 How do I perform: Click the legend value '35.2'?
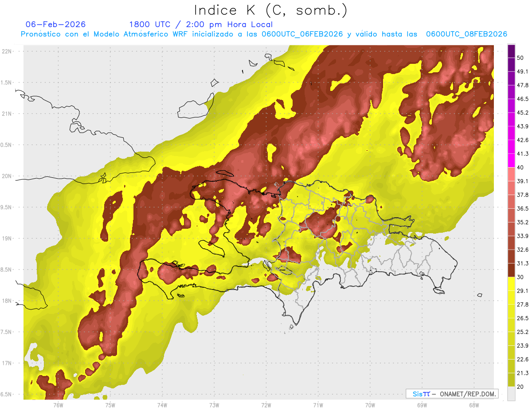pyautogui.click(x=523, y=222)
